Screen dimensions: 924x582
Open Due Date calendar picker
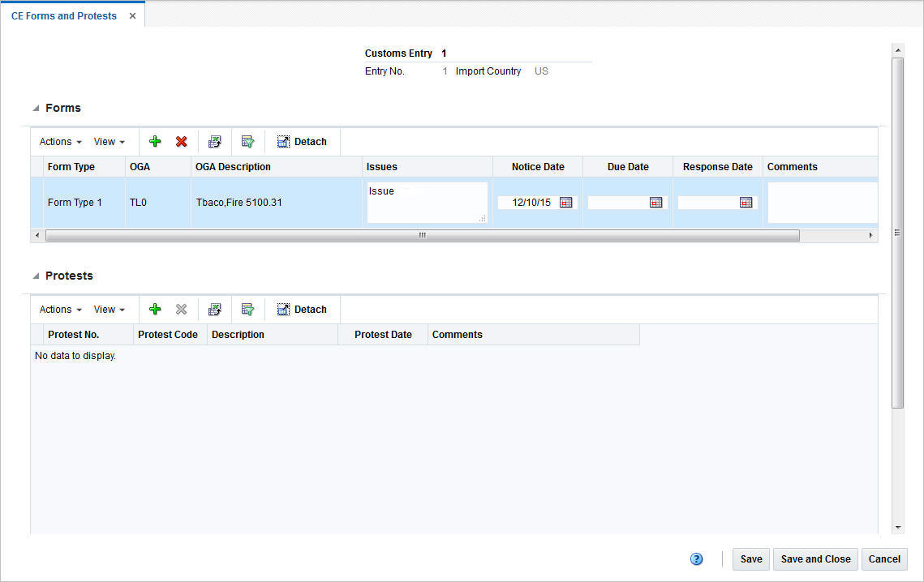(x=655, y=203)
